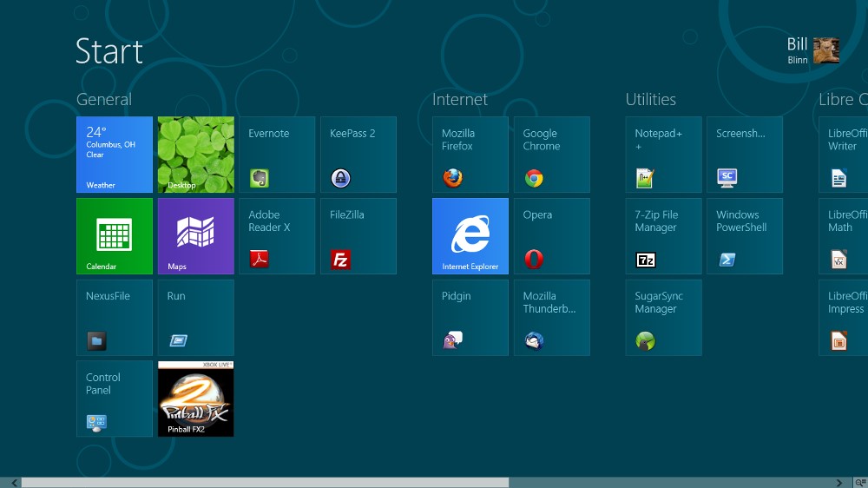Open the Weather tile showing Columbus, OH
The height and width of the screenshot is (488, 868).
[x=115, y=155]
